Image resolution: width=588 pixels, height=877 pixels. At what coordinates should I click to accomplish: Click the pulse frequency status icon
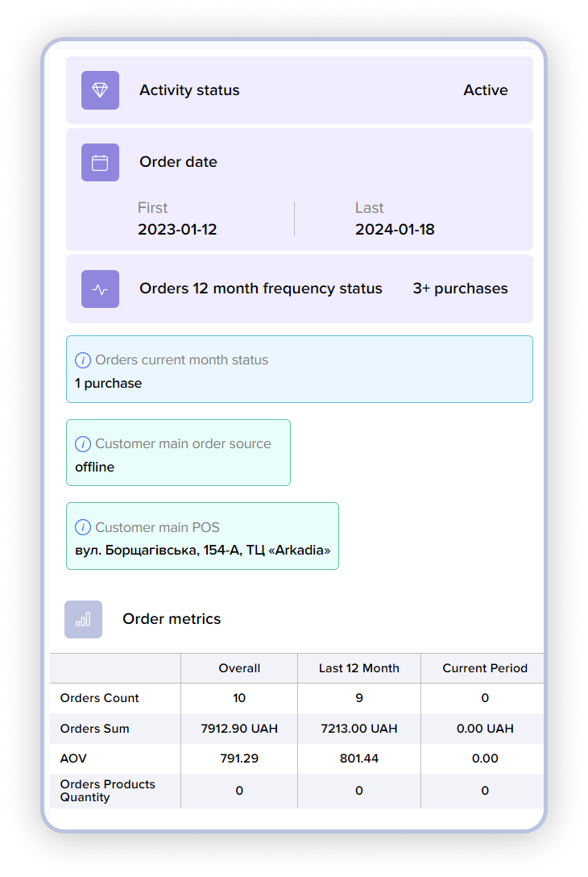click(x=100, y=289)
